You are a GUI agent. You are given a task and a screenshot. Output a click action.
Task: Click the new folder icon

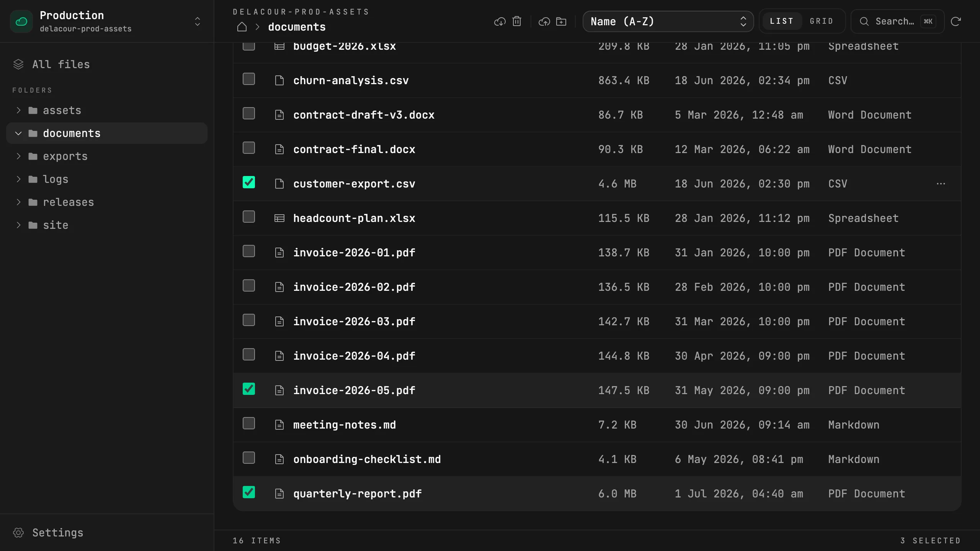pyautogui.click(x=561, y=21)
